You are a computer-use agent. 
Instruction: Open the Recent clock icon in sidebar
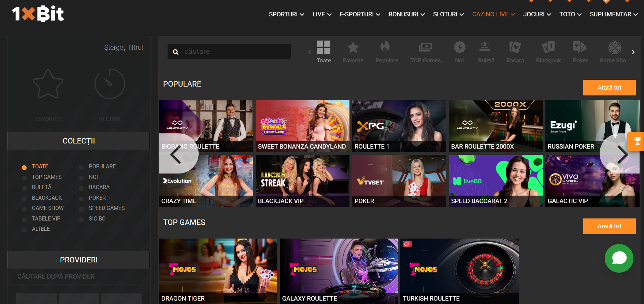(110, 84)
